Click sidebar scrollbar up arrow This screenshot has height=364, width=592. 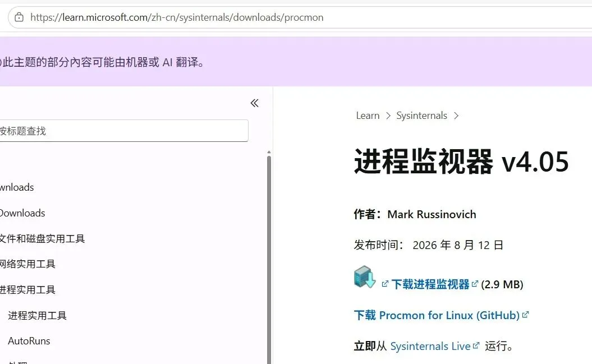point(269,152)
